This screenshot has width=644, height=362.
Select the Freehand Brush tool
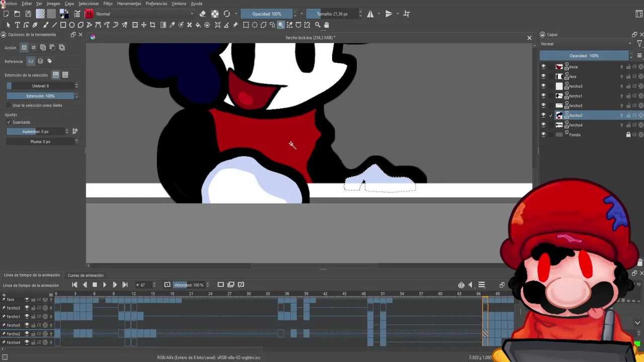(x=45, y=25)
